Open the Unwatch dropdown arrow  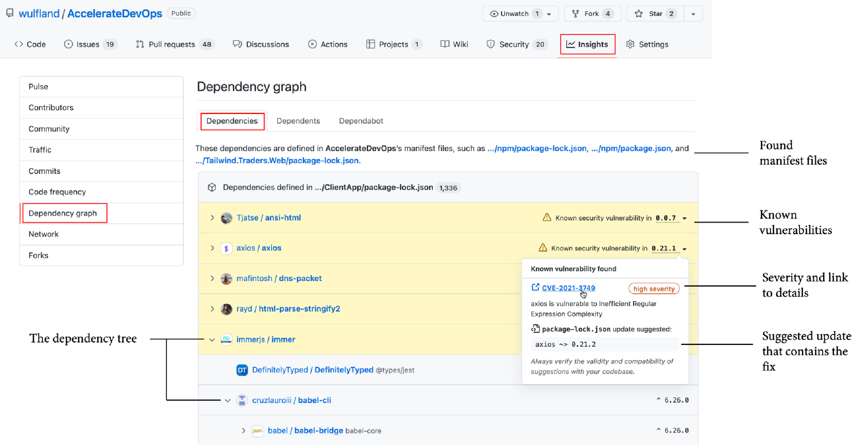[549, 14]
